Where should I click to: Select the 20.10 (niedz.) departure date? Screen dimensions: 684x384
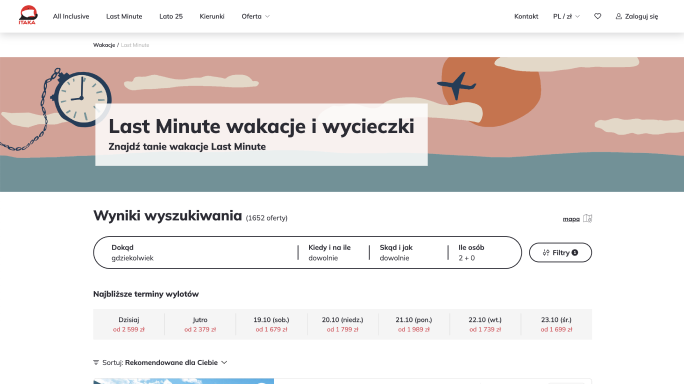point(342,324)
